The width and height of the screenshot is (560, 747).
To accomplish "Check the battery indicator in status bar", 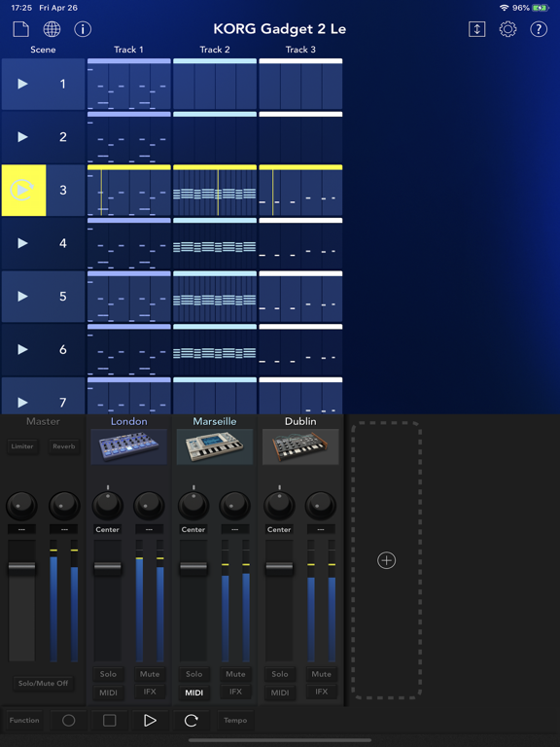I will pos(541,8).
